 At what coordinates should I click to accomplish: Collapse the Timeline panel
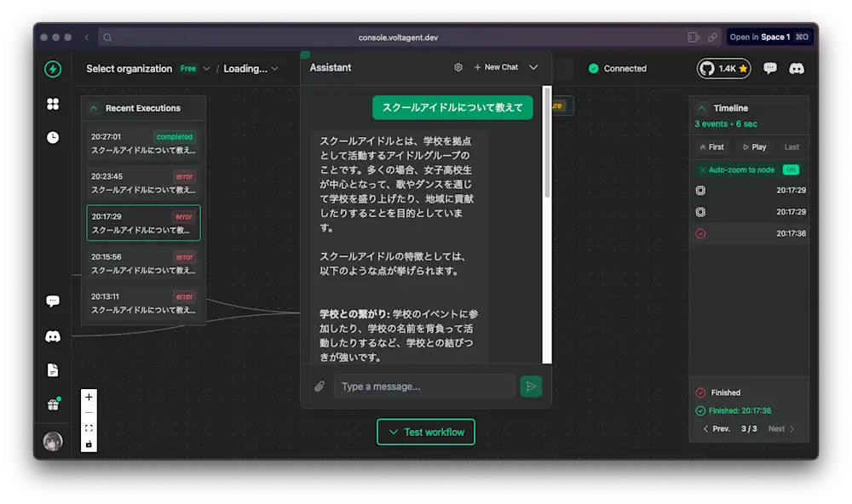click(700, 107)
